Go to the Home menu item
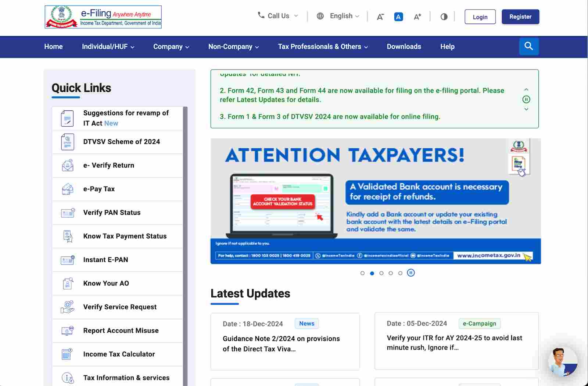 click(53, 47)
